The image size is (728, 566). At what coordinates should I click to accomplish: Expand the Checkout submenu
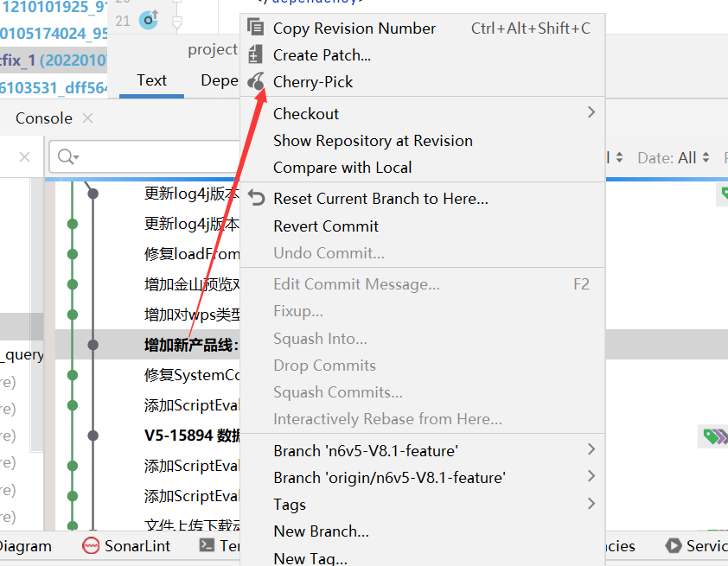click(591, 112)
